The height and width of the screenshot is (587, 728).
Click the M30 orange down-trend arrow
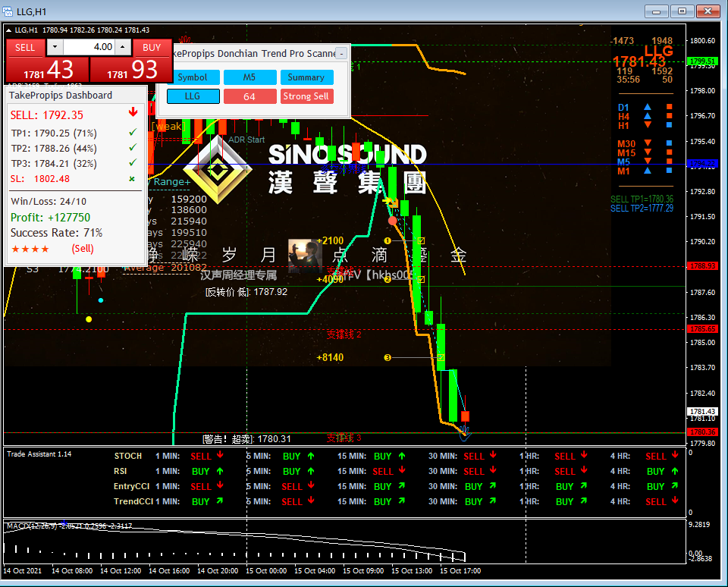click(x=648, y=143)
